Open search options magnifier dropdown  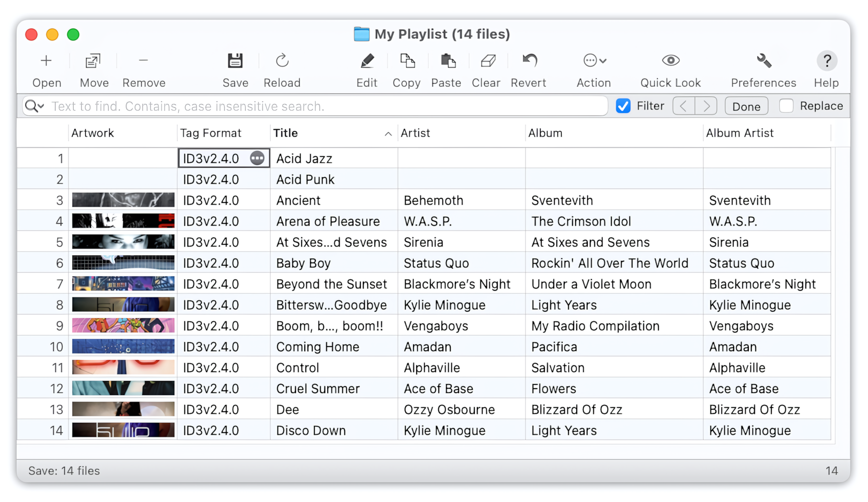(x=35, y=106)
